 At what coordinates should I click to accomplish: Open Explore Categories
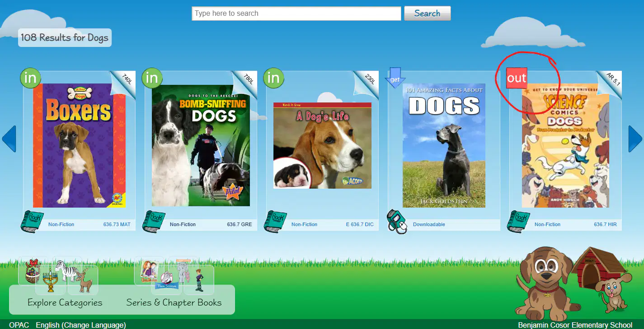[x=65, y=303]
